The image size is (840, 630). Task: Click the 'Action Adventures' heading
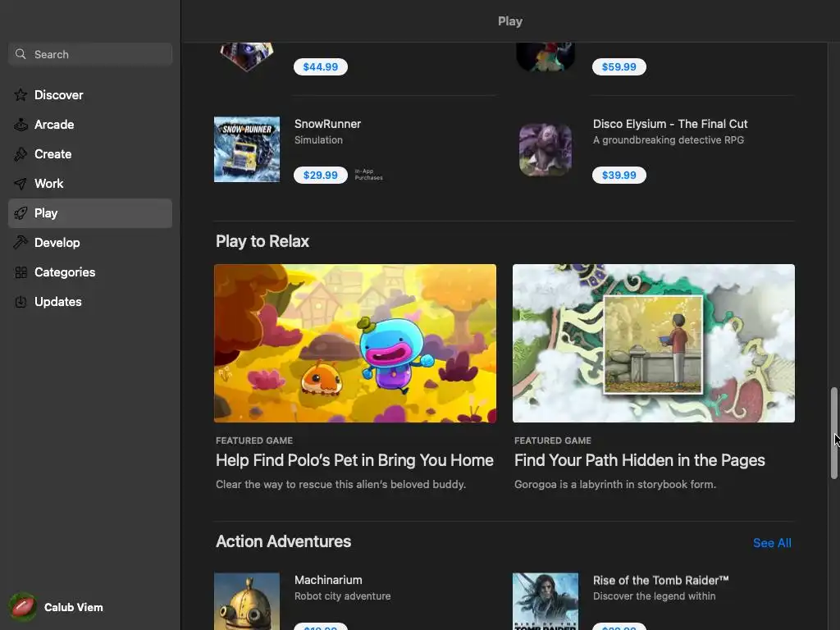coord(283,541)
